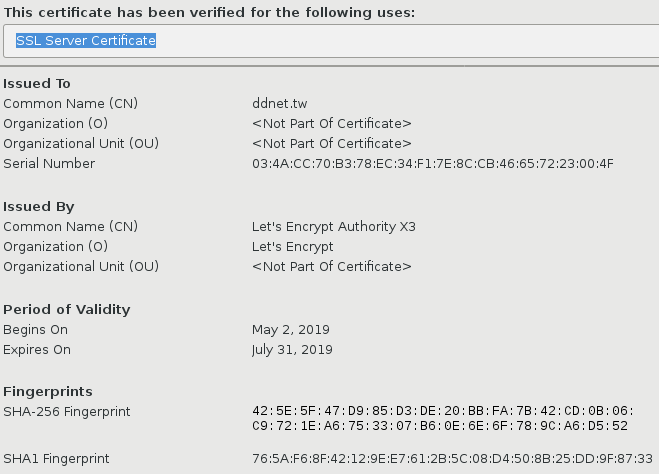Click the SHA-256 Fingerprint label

pyautogui.click(x=67, y=411)
